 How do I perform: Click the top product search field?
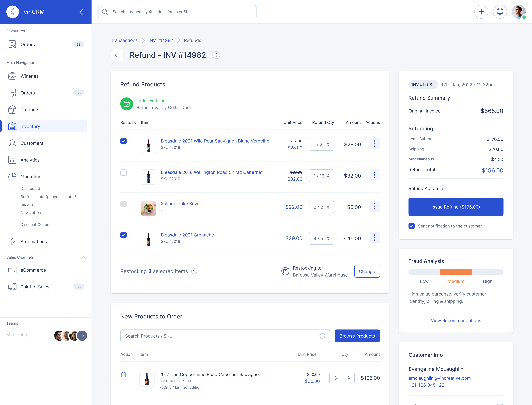click(x=177, y=12)
